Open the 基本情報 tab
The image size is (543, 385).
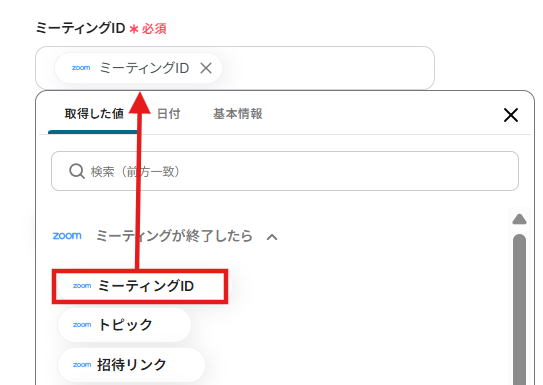point(238,114)
